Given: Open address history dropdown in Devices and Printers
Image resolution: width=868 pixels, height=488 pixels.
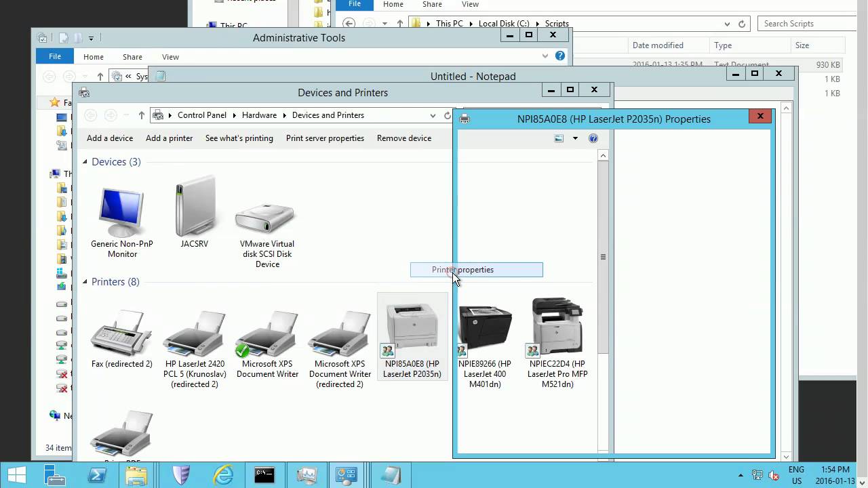Looking at the screenshot, I should 433,115.
